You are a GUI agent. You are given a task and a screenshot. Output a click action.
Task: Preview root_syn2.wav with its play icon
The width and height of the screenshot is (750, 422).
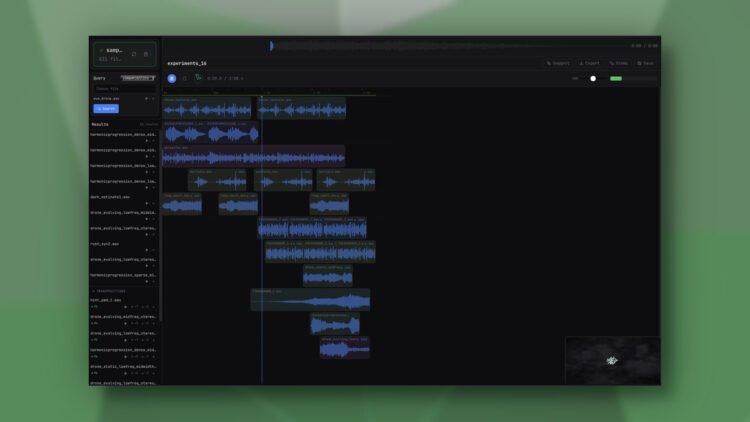(147, 250)
